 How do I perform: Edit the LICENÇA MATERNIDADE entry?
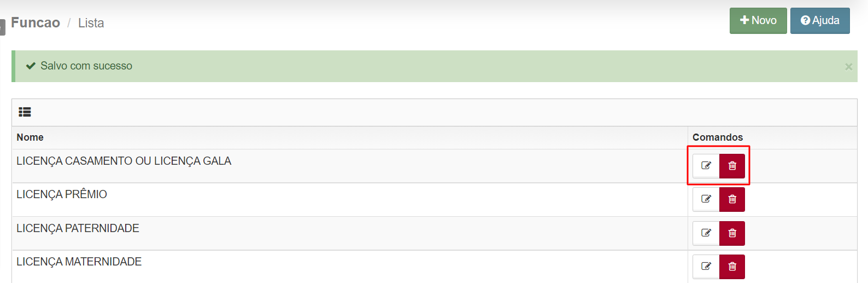click(706, 267)
